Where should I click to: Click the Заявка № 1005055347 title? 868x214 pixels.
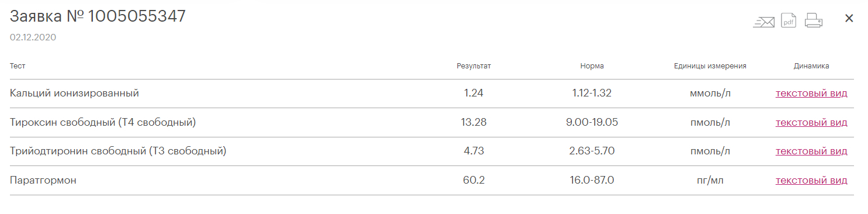98,16
